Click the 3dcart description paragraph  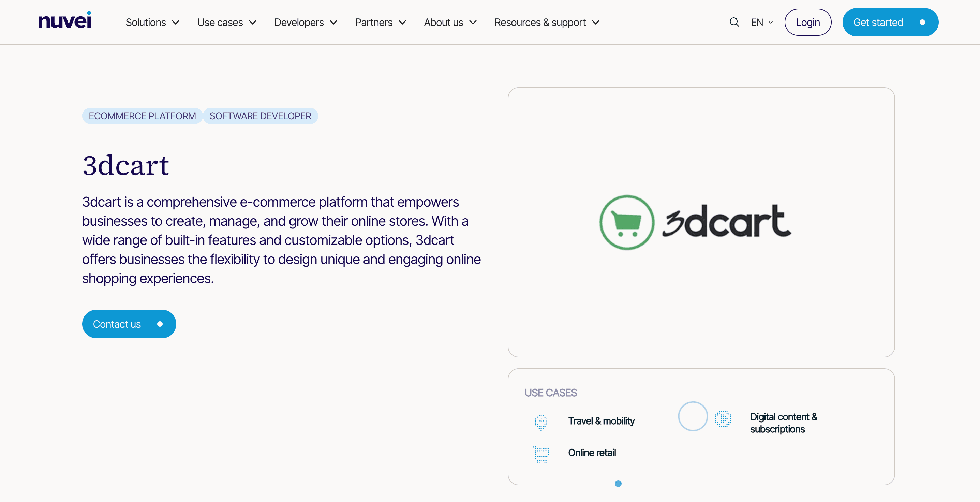(282, 240)
